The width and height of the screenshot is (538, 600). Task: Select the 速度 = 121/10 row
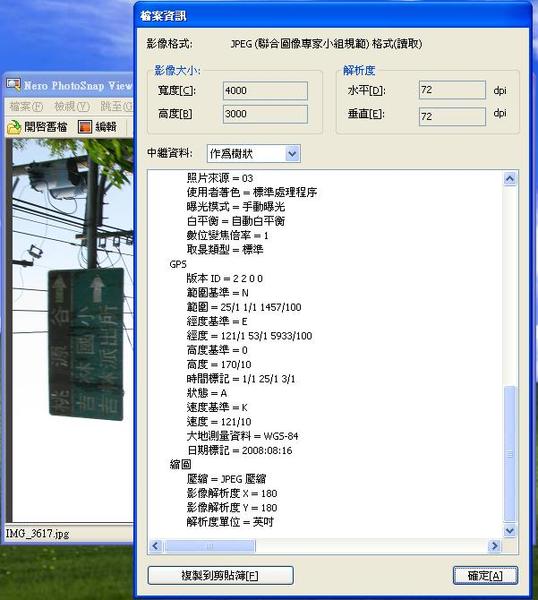click(x=219, y=422)
